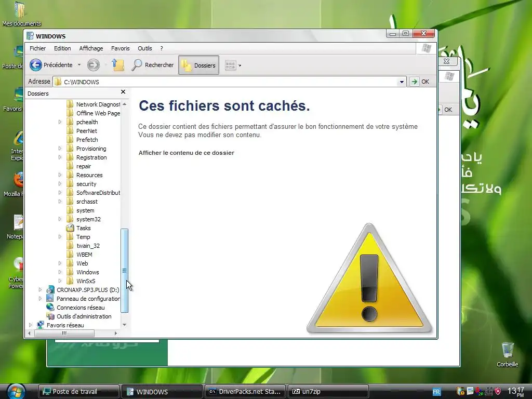The image size is (532, 399).
Task: Go up one folder level icon
Action: click(x=118, y=65)
